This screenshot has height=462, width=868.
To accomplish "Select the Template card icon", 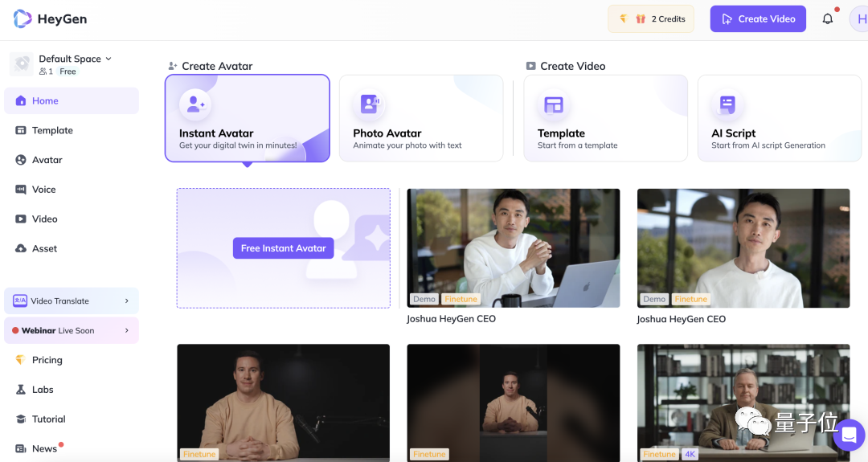I will click(553, 104).
